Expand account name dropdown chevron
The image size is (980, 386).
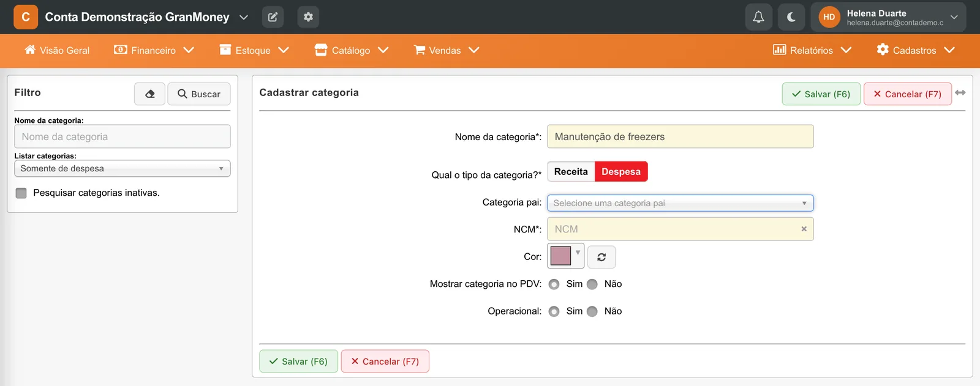click(244, 17)
